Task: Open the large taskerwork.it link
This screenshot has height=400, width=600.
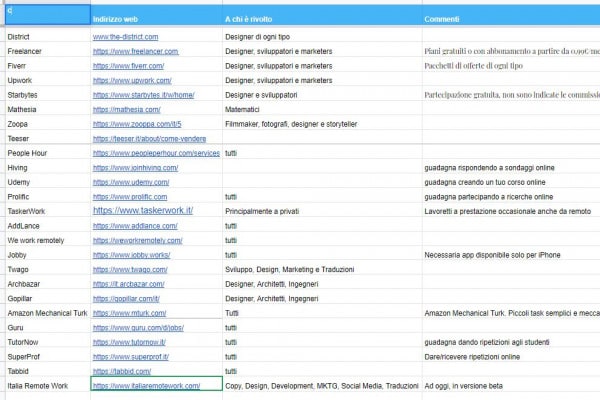Action: [142, 211]
